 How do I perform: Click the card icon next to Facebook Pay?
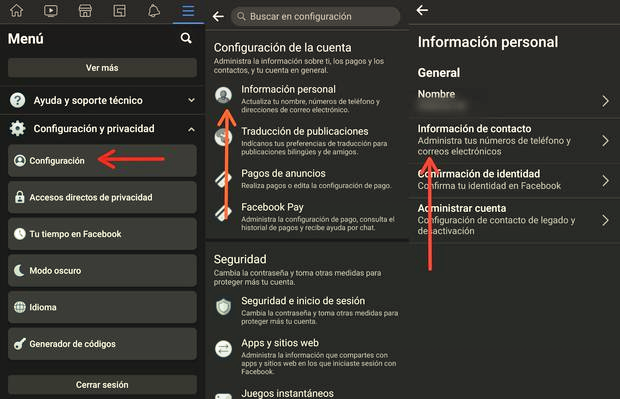point(223,213)
